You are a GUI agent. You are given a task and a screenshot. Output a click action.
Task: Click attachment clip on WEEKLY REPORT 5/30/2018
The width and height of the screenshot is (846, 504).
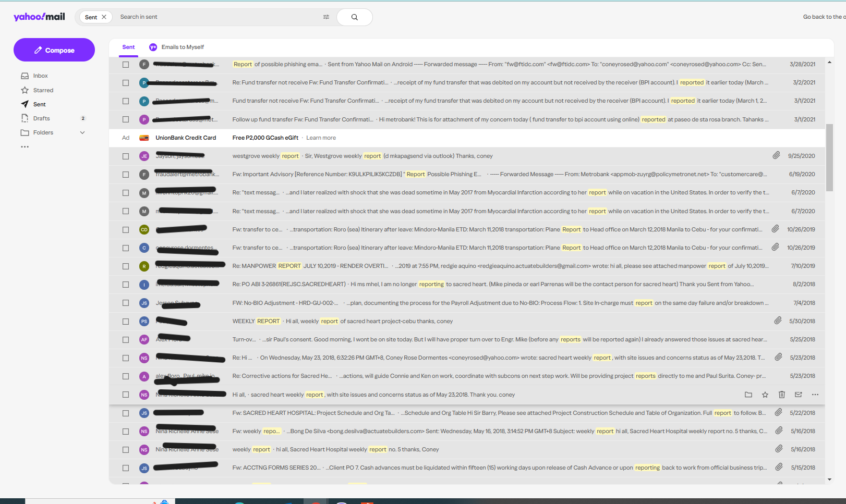(778, 321)
